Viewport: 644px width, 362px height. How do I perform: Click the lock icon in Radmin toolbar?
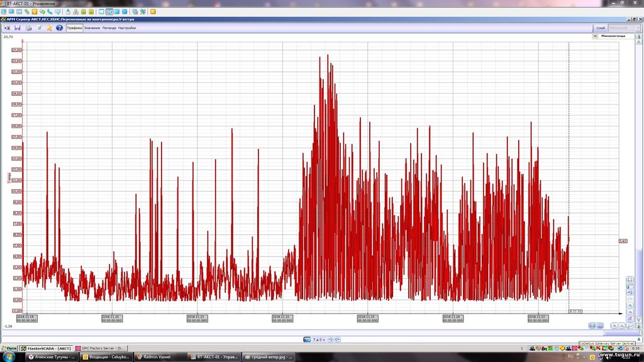coord(68,11)
